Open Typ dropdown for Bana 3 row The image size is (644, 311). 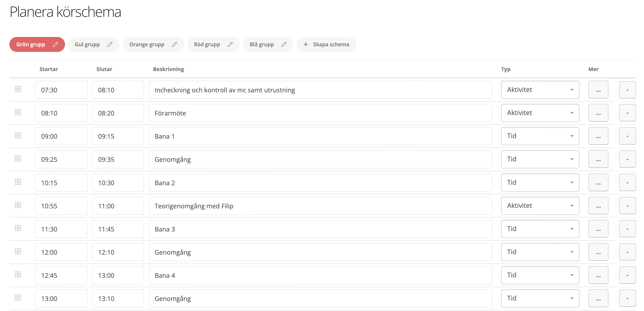click(540, 229)
